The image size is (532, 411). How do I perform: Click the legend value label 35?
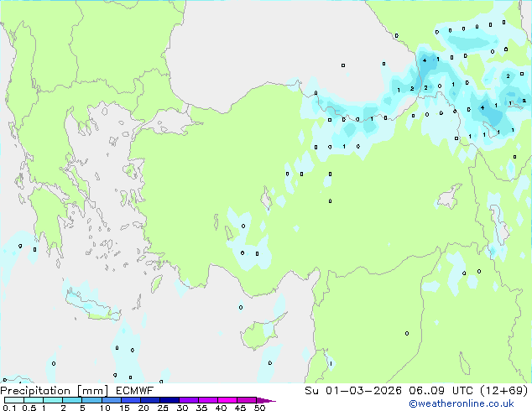click(x=201, y=408)
